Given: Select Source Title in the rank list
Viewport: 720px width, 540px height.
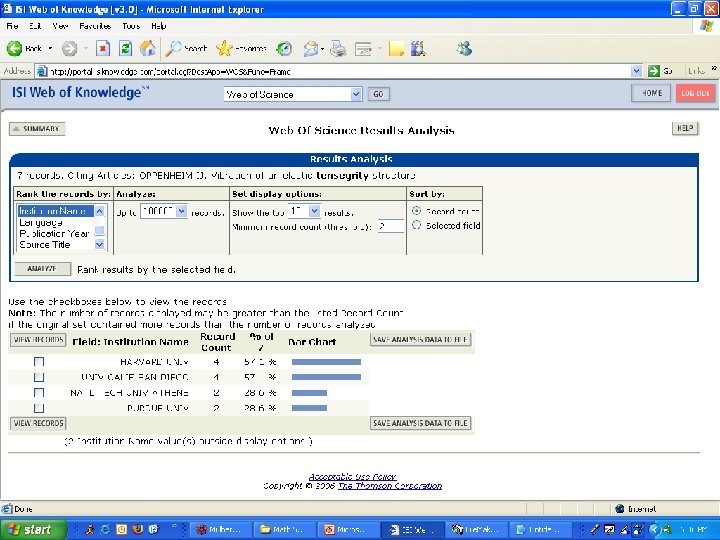Looking at the screenshot, I should coord(45,245).
